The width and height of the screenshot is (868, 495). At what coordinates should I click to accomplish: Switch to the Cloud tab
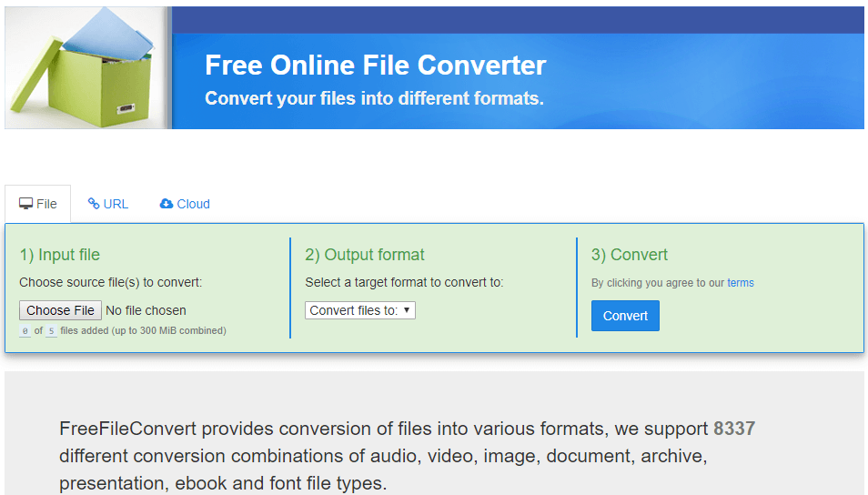click(x=185, y=204)
